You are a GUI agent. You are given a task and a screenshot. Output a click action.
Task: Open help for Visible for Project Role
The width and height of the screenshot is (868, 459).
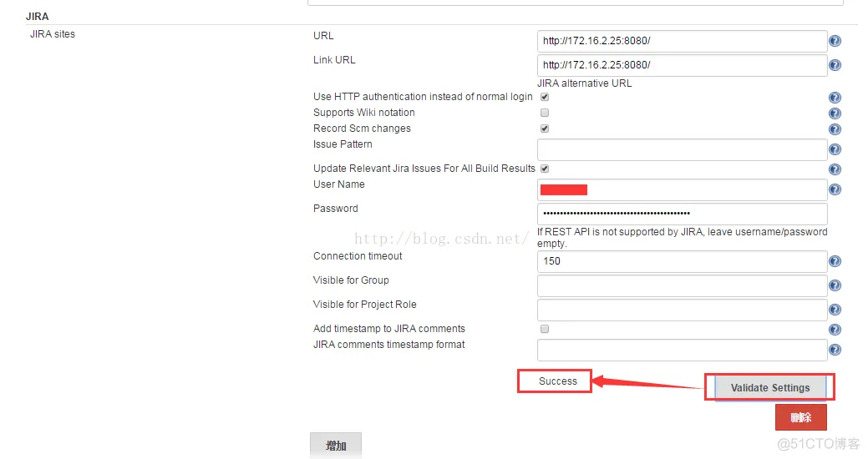click(x=835, y=310)
